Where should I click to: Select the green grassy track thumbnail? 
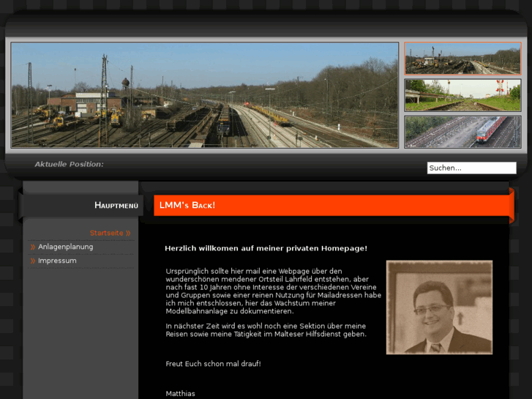pyautogui.click(x=462, y=95)
